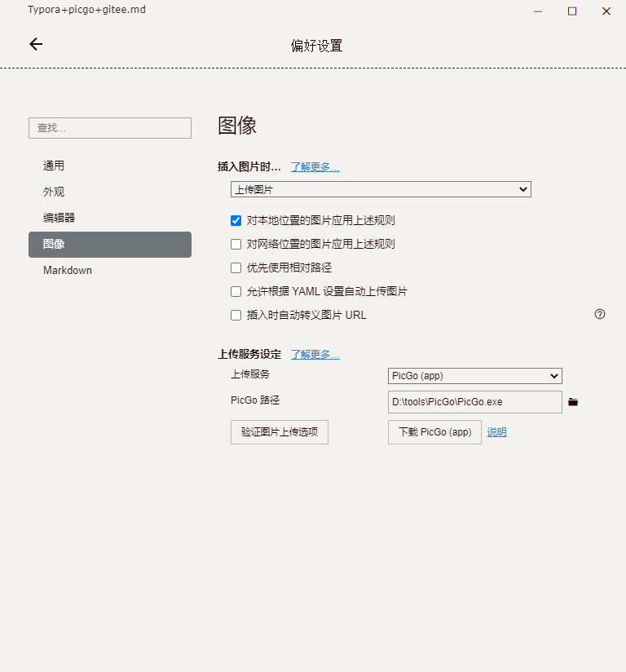Uncheck 对本地位置的图片应用上述规则 checkbox
Screen dimensions: 626x672
[236, 220]
